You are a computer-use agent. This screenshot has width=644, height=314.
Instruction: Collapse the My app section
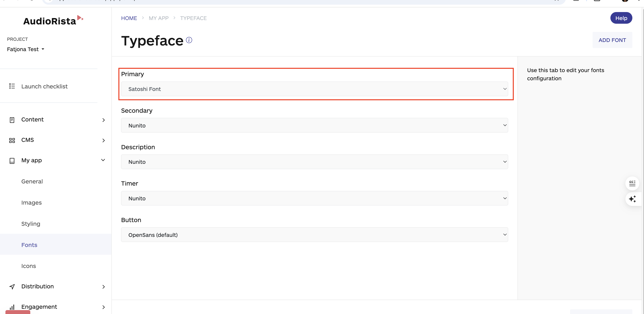pyautogui.click(x=103, y=160)
